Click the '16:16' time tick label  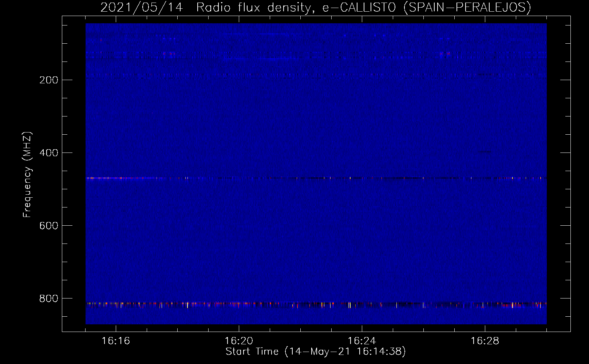click(116, 341)
